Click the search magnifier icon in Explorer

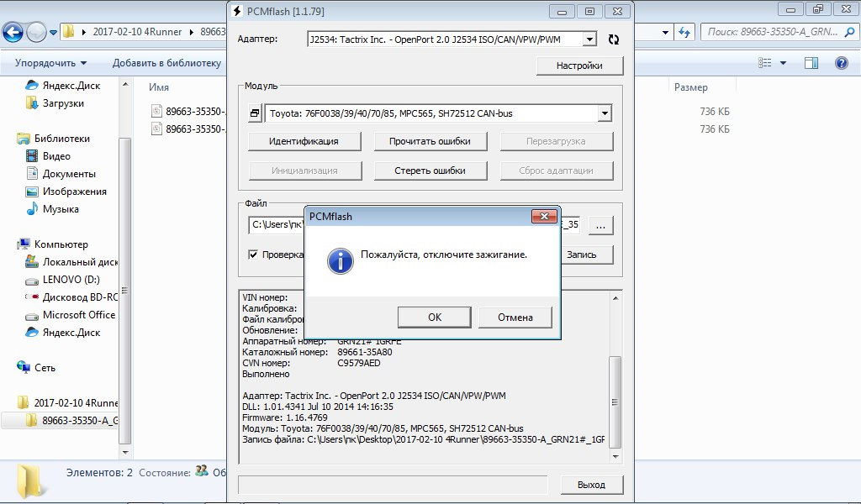click(x=849, y=32)
